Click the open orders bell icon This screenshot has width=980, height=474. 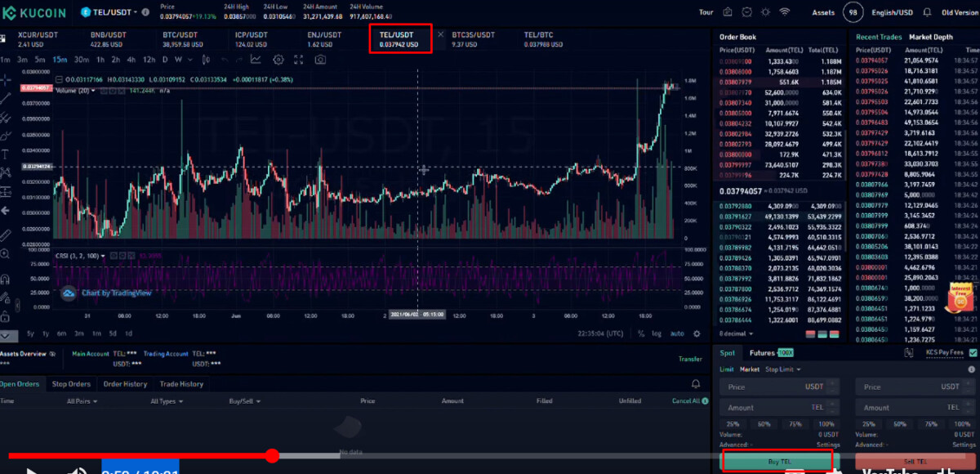click(696, 383)
